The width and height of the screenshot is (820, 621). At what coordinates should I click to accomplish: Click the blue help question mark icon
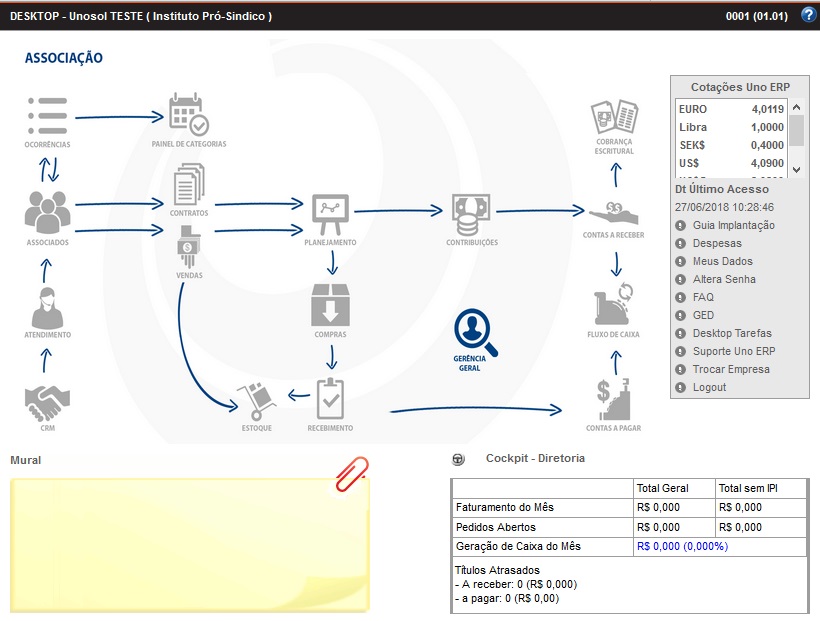click(808, 16)
